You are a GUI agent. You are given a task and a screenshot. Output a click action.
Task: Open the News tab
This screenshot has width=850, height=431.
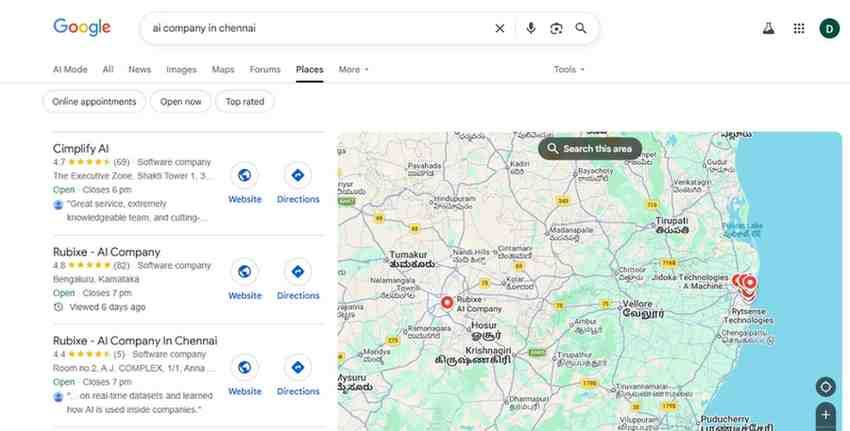point(139,69)
